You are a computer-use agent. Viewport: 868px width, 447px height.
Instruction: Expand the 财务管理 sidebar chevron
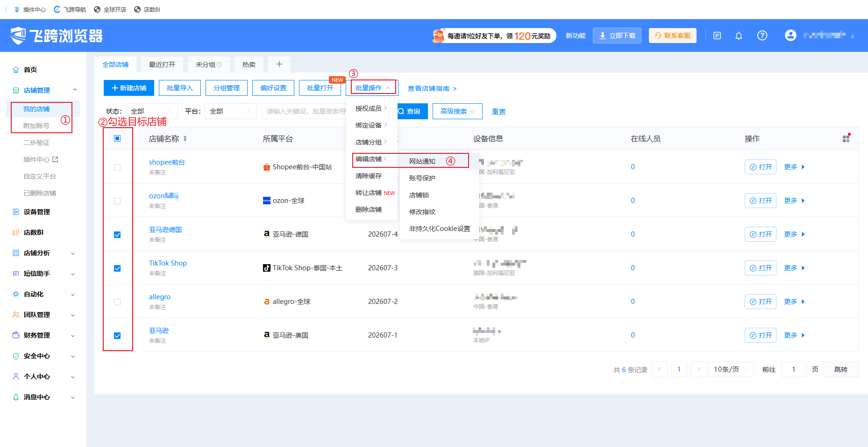coord(73,336)
